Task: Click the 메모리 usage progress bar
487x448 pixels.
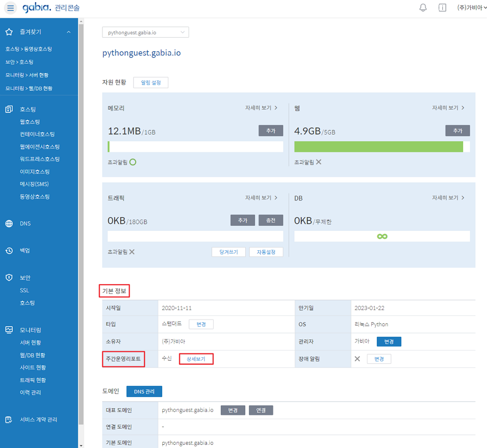Action: 195,147
